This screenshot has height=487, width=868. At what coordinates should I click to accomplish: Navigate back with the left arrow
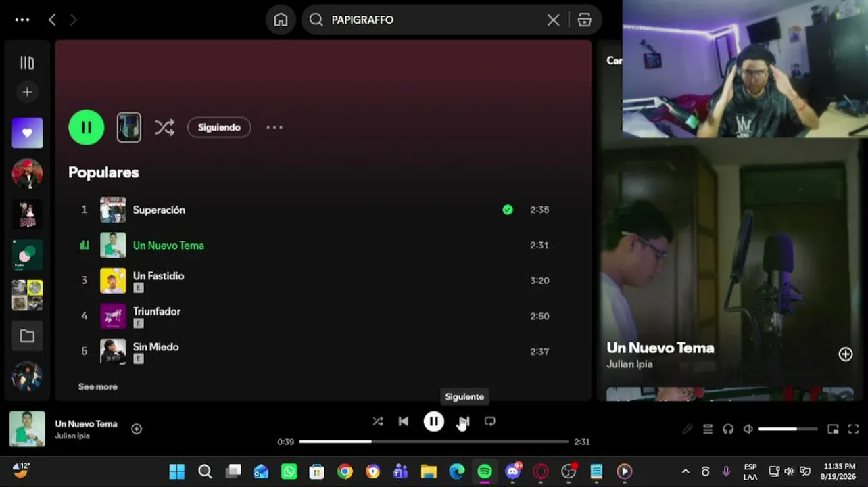(x=52, y=20)
